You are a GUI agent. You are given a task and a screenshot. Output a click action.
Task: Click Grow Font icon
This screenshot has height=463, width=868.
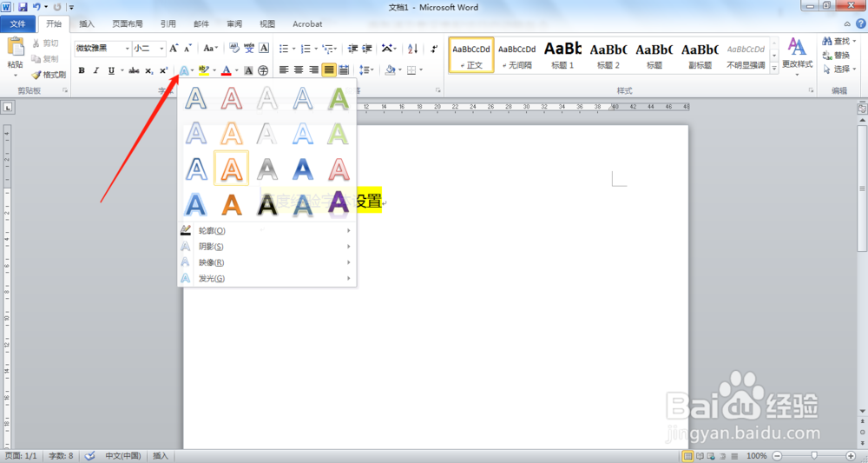point(174,48)
